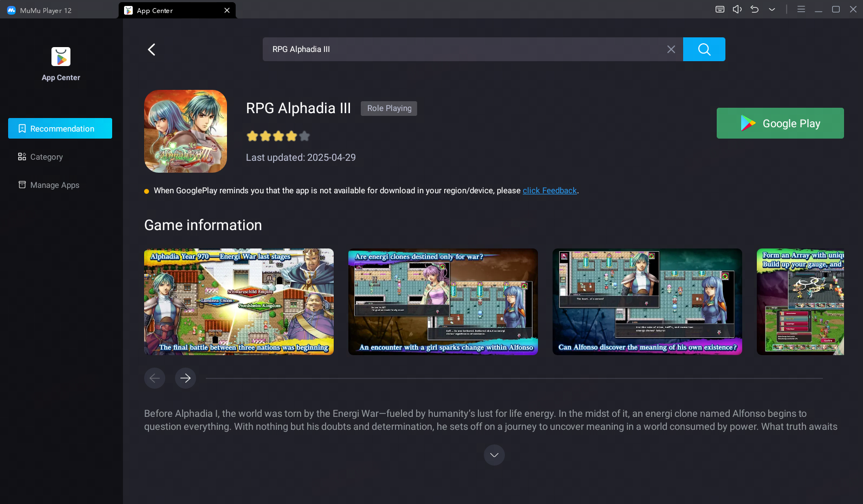Install via the Google Play button
The width and height of the screenshot is (863, 504).
click(x=780, y=123)
